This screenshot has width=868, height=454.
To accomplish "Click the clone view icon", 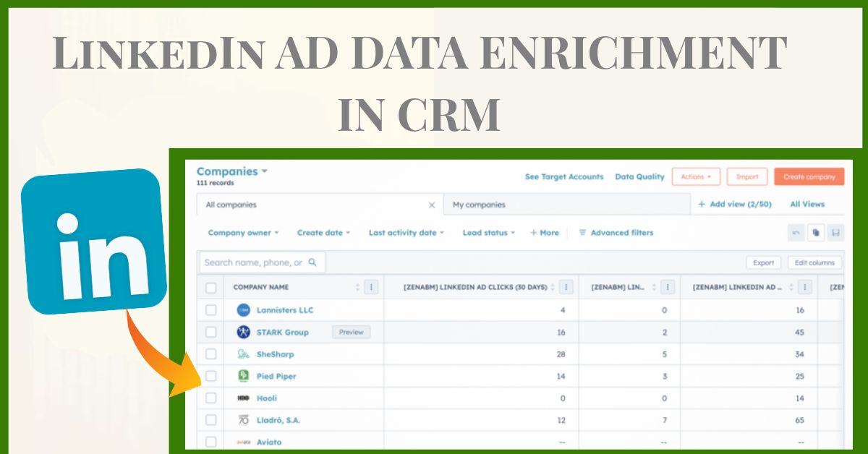I will point(816,233).
